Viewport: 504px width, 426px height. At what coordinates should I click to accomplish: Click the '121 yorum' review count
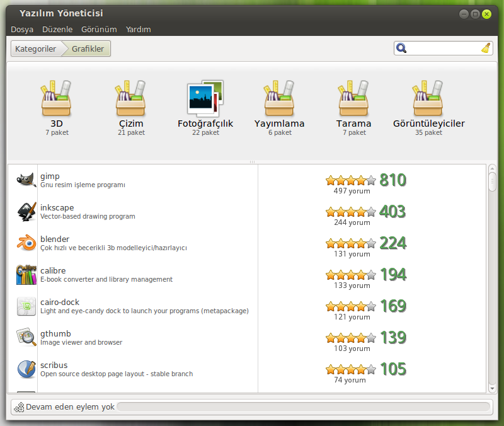pos(352,317)
